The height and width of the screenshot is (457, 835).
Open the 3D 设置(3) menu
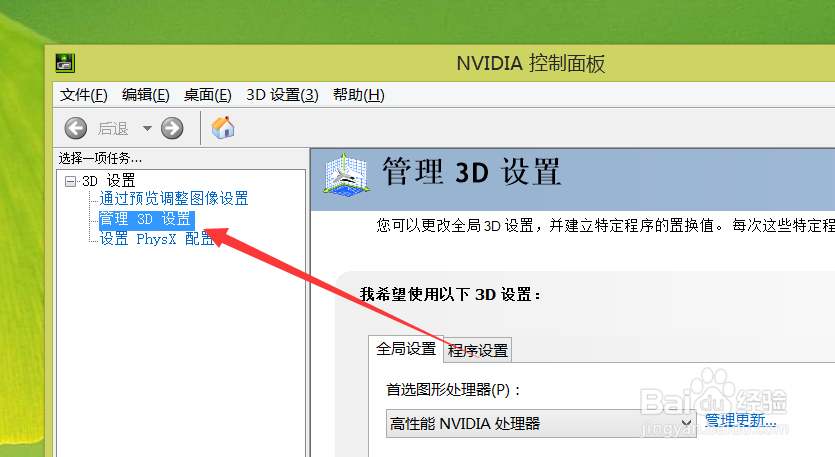tap(282, 95)
